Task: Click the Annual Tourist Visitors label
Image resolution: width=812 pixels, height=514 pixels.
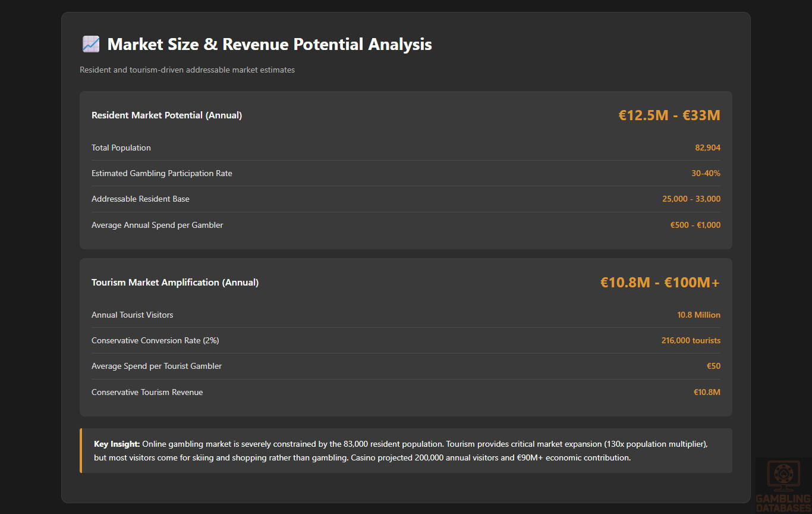Action: 133,315
